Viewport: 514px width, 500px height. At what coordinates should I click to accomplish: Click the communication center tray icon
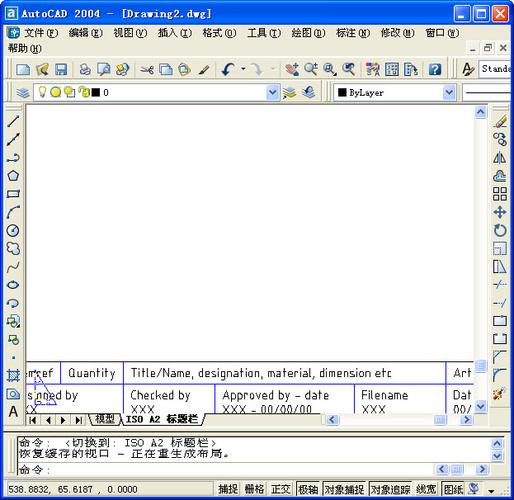473,489
